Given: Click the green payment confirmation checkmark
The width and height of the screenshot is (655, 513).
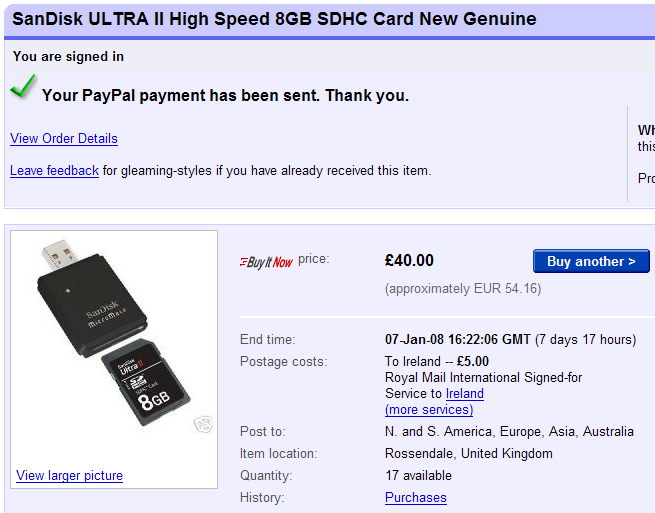Looking at the screenshot, I should coord(23,86).
